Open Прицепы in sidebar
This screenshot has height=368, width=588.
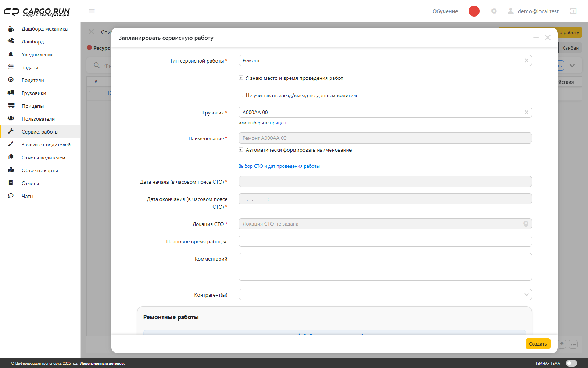pyautogui.click(x=40, y=106)
